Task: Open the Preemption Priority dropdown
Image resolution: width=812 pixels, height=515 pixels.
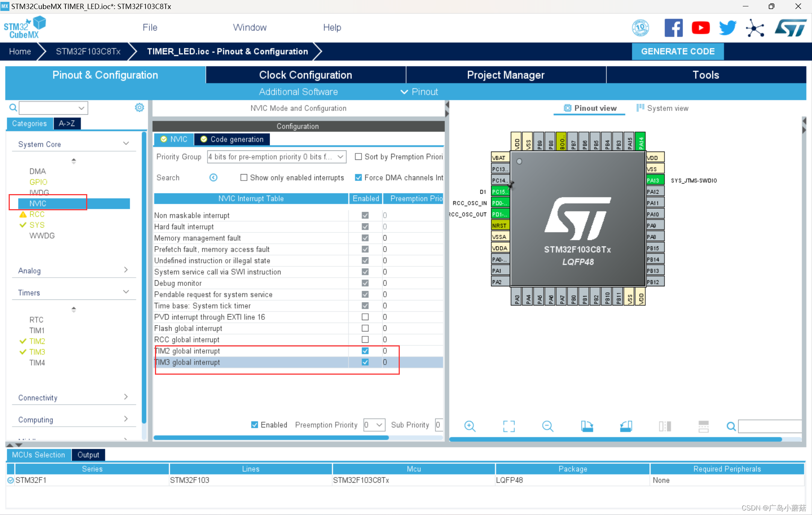Action: (x=374, y=425)
